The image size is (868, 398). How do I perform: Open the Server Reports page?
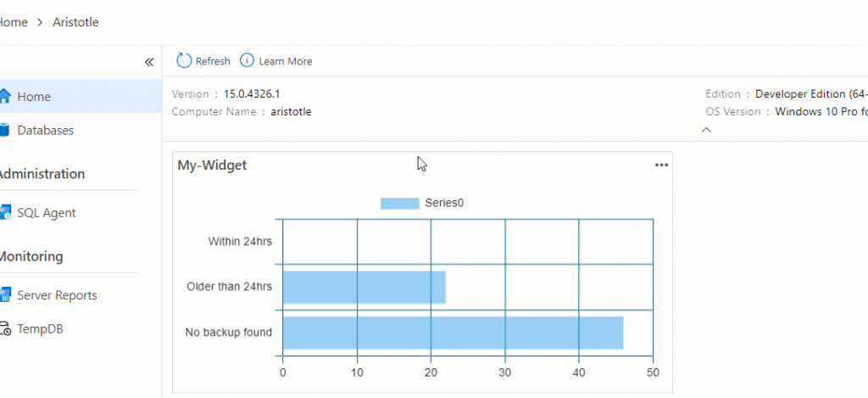[57, 295]
